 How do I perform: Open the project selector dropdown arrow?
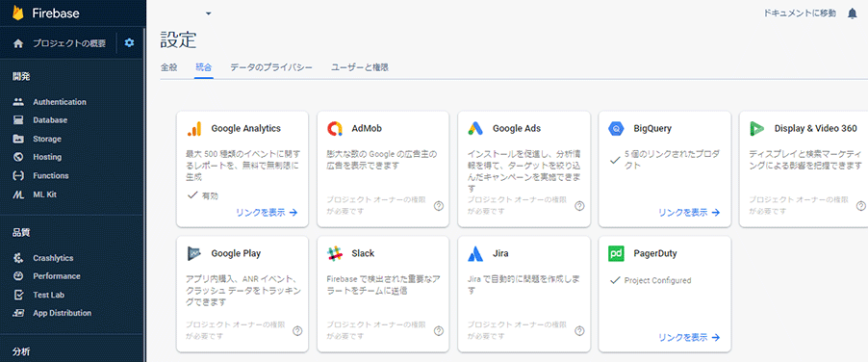pos(208,13)
